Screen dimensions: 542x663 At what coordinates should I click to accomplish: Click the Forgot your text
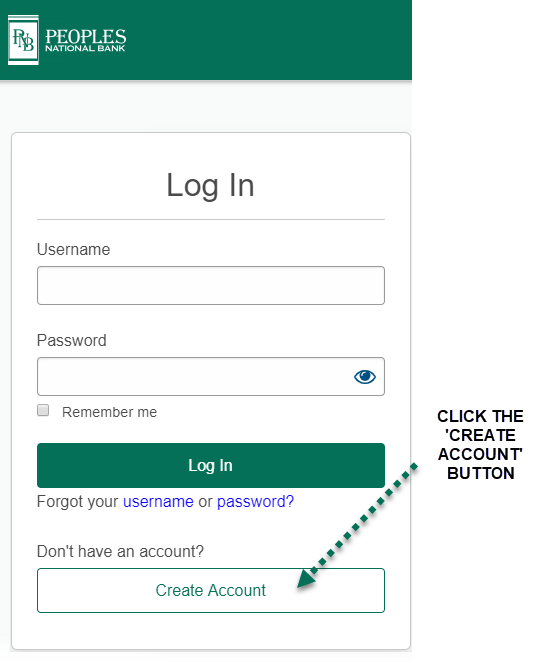pos(78,502)
